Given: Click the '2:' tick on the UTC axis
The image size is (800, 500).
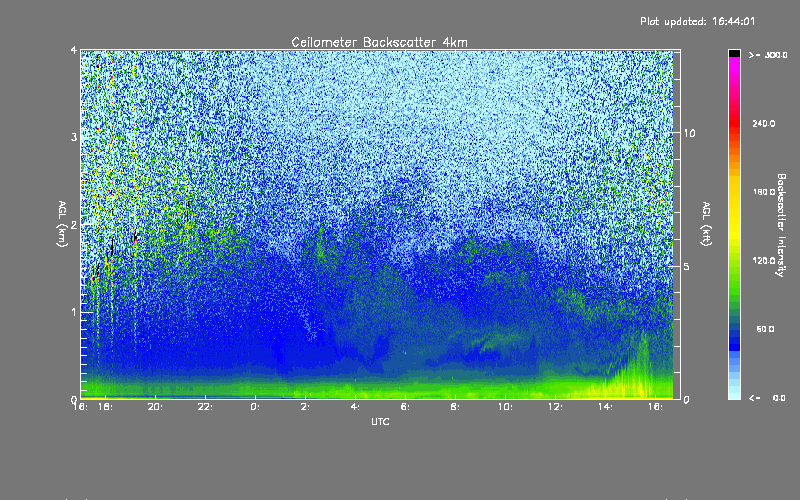Looking at the screenshot, I should (305, 407).
